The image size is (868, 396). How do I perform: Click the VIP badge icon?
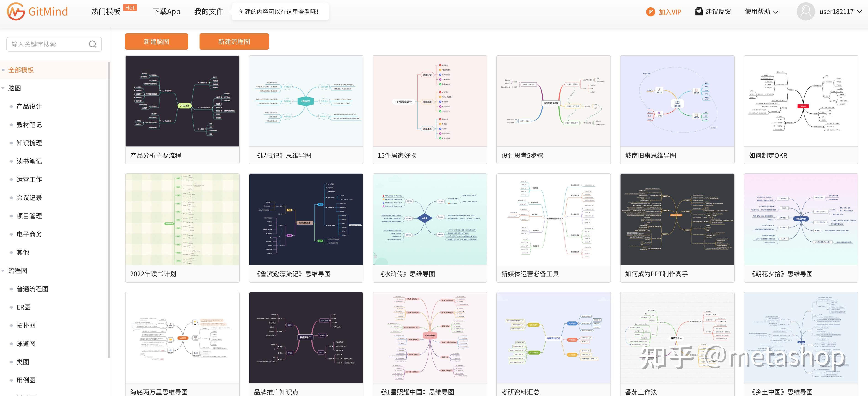click(x=650, y=12)
